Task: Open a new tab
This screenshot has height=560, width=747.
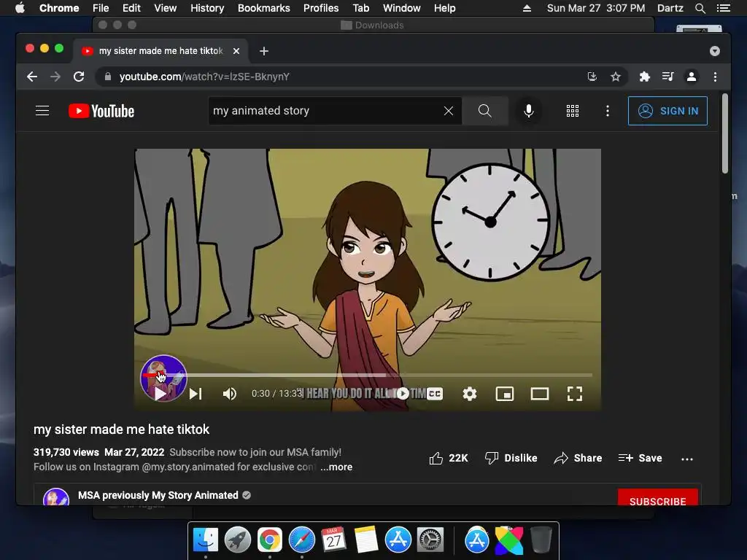Action: pos(264,51)
